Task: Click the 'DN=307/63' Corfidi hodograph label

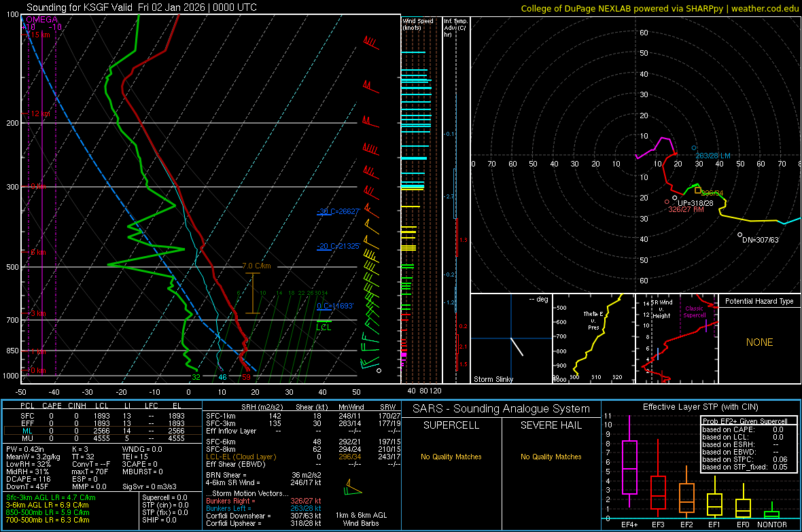Action: click(x=761, y=240)
